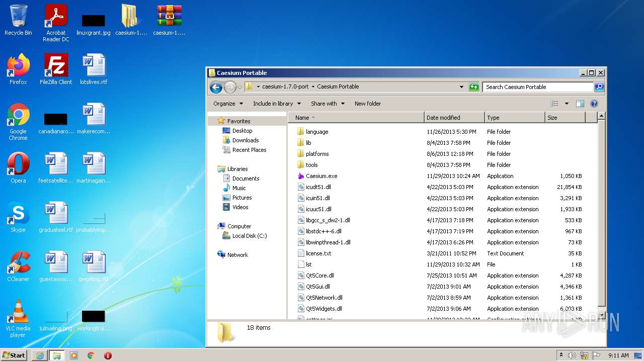Screen dimensions: 644x362
Task: Open Internet Explorer from the taskbar
Action: 40,355
